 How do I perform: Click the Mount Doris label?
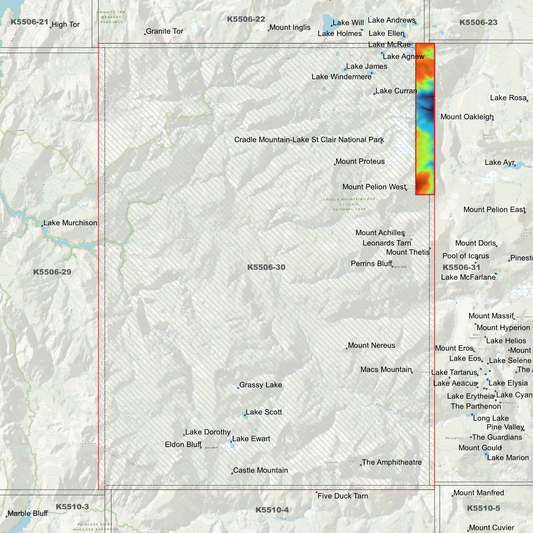pos(476,243)
